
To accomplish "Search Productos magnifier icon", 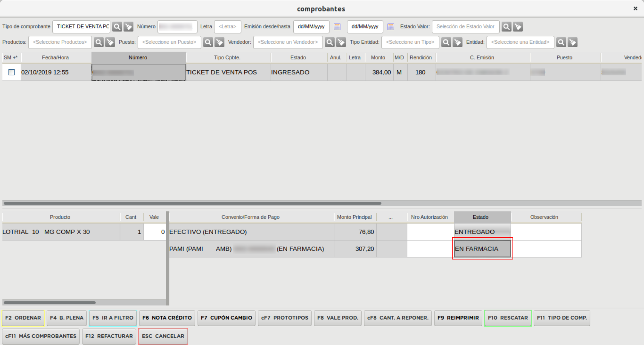I will point(99,42).
